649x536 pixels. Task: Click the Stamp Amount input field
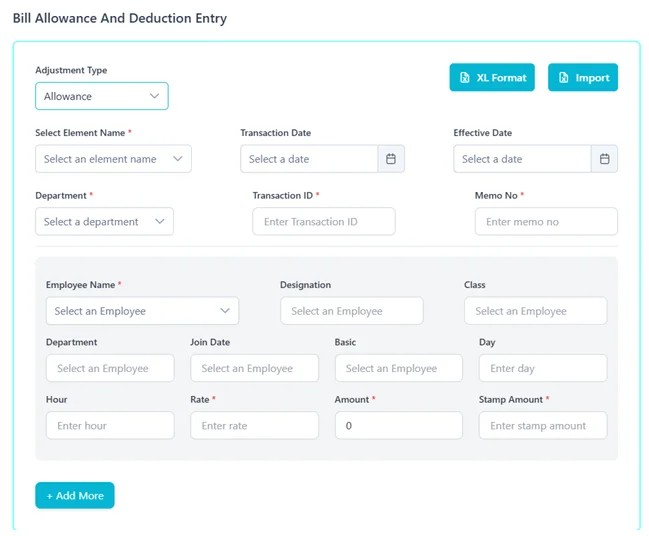(542, 425)
